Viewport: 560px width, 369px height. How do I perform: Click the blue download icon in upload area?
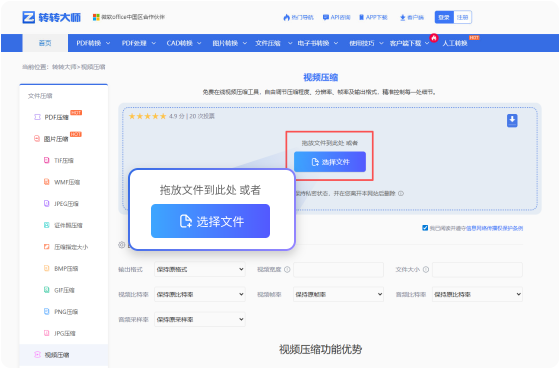click(512, 120)
